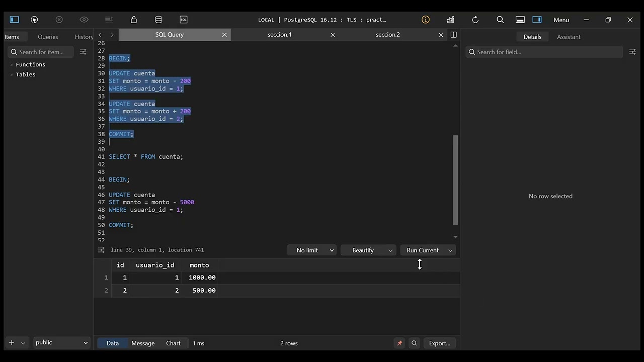Click the orange connection info icon
The width and height of the screenshot is (644, 362).
point(426,20)
